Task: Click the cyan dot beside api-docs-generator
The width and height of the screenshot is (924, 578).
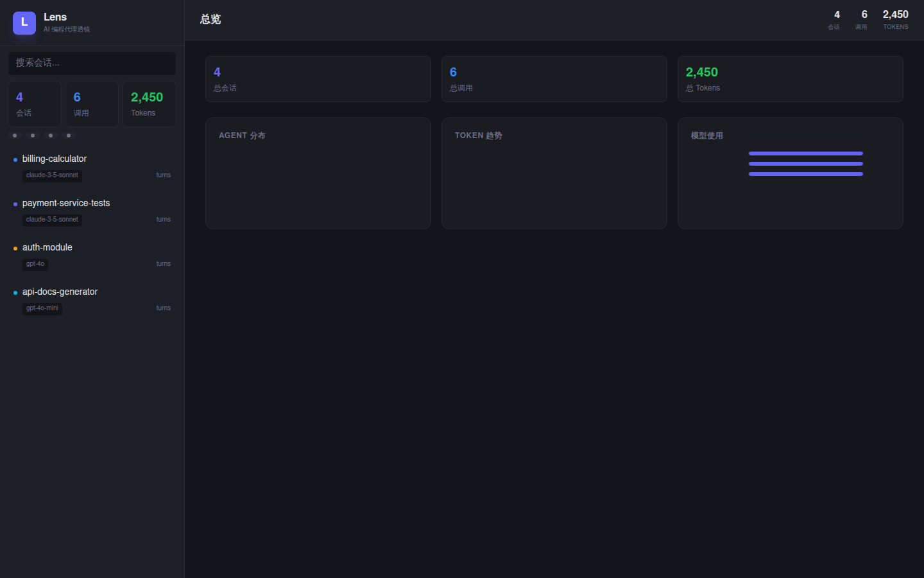Action: pyautogui.click(x=15, y=293)
